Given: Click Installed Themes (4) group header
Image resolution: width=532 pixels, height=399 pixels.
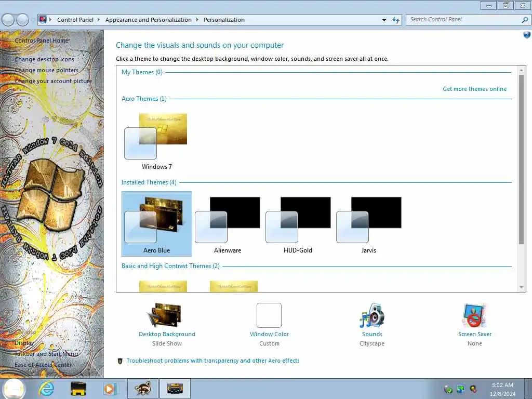Looking at the screenshot, I should tap(149, 182).
